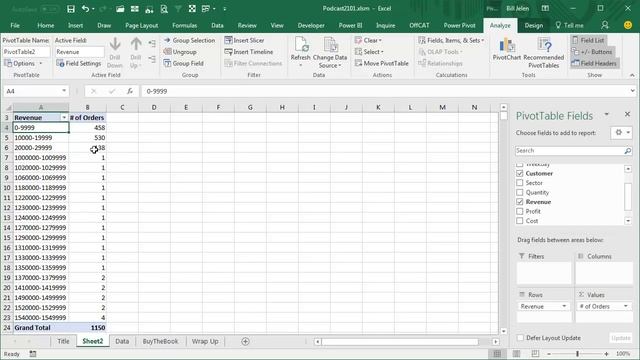The height and width of the screenshot is (360, 640).
Task: Check the Cost field checkbox
Action: (520, 221)
